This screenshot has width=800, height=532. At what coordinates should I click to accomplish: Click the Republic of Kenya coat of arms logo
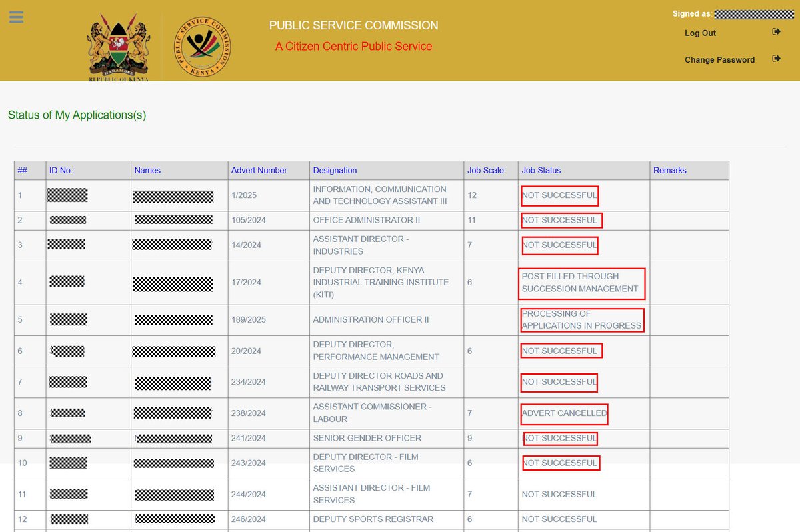pyautogui.click(x=119, y=47)
